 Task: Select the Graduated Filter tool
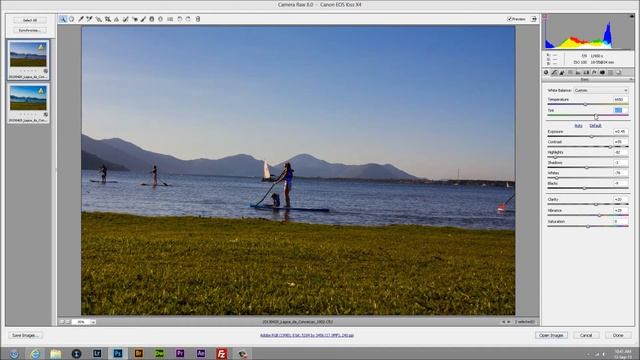[151, 19]
